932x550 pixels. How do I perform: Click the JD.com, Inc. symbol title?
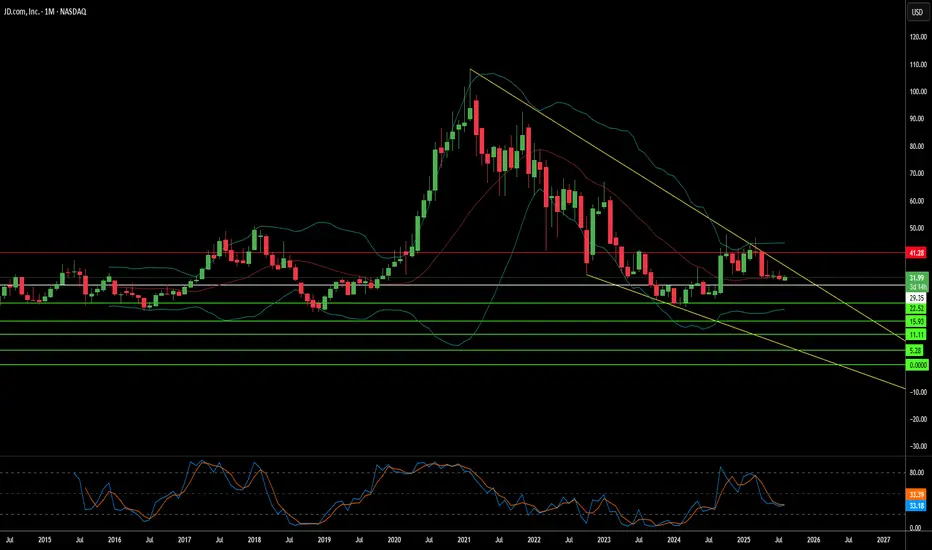(x=45, y=11)
